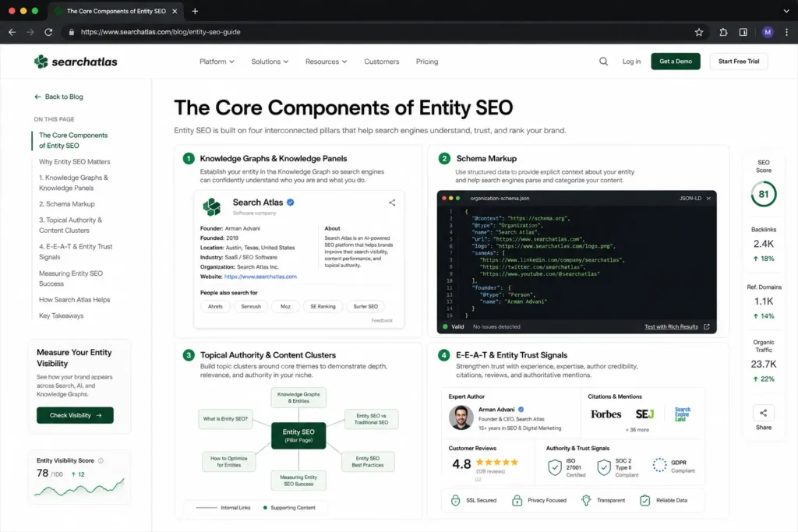Viewport: 798px width, 532px height.
Task: Reload the page
Action: click(x=48, y=32)
